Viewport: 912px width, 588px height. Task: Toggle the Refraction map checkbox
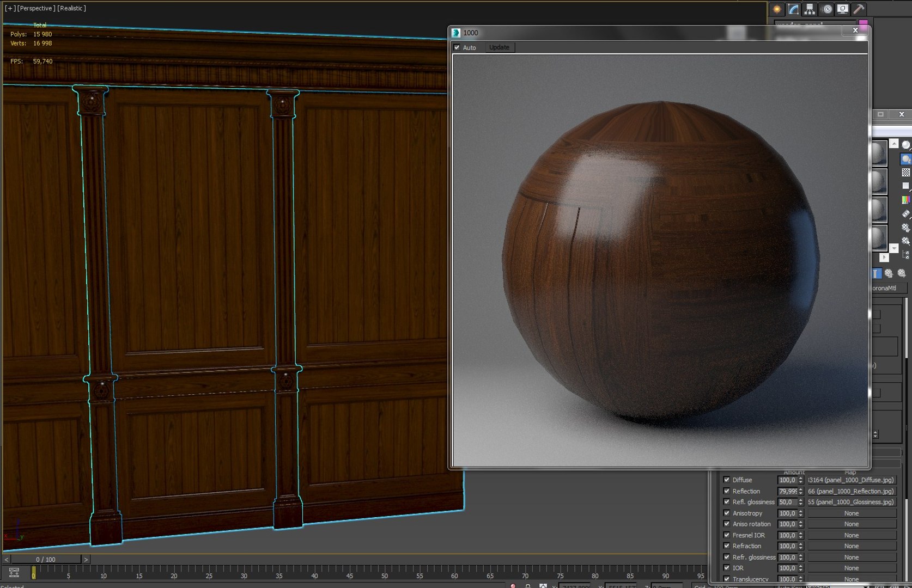coord(726,546)
